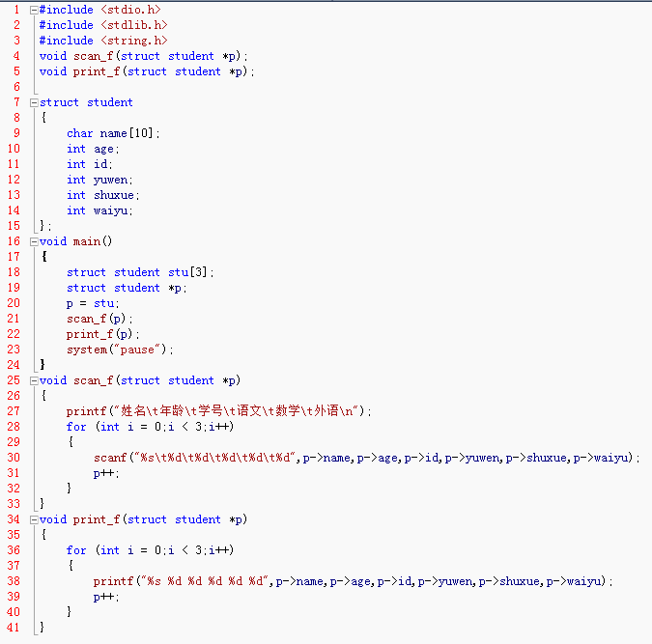
Task: Click the closing '};' on line 15
Action: (45, 226)
